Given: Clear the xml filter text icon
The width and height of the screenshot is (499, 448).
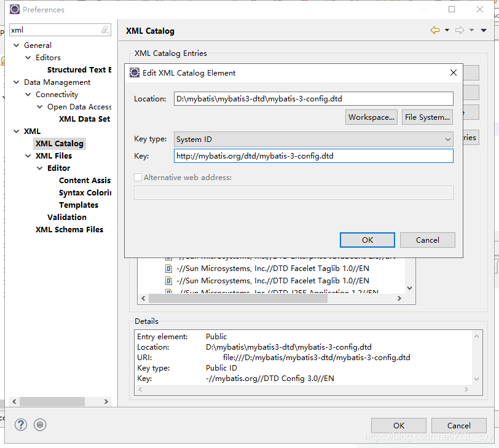Looking at the screenshot, I should pyautogui.click(x=105, y=30).
